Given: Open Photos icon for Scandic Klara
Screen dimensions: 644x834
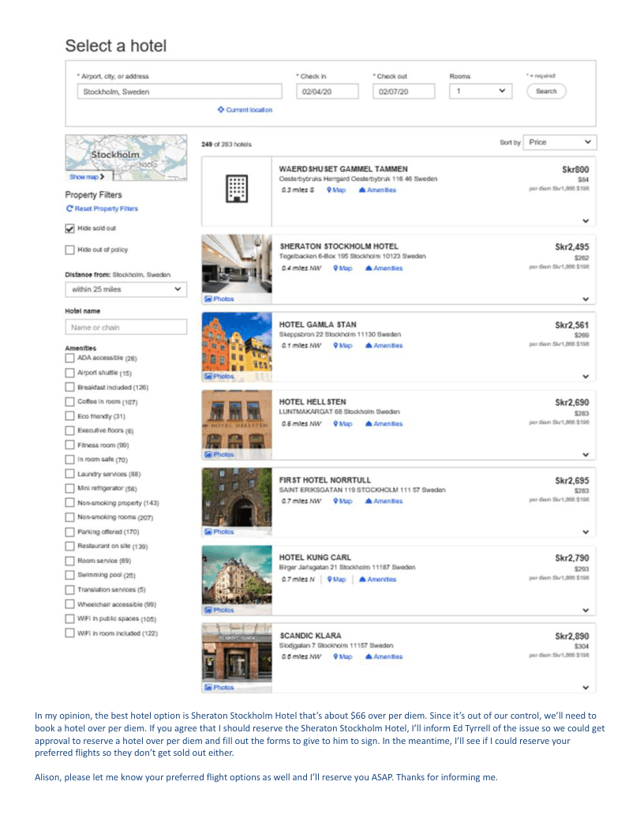Looking at the screenshot, I should [x=208, y=687].
